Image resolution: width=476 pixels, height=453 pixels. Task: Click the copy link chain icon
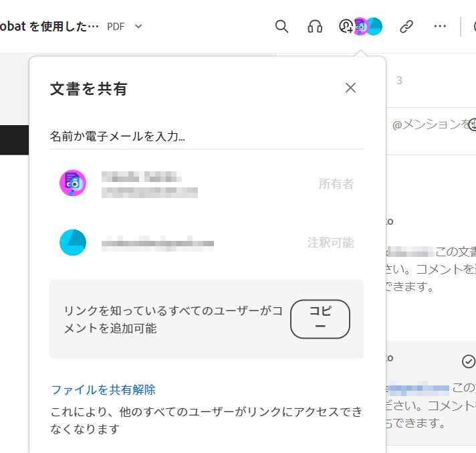click(x=406, y=27)
